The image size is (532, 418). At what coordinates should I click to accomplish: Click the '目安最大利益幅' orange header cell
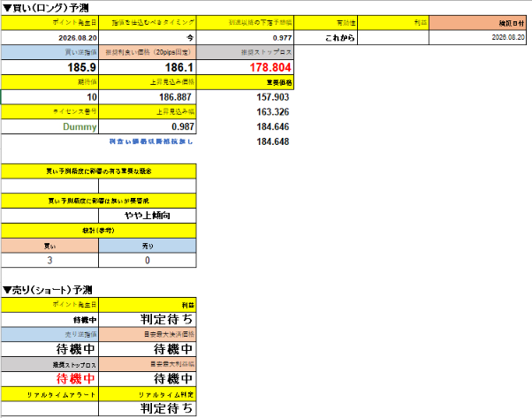coord(148,364)
